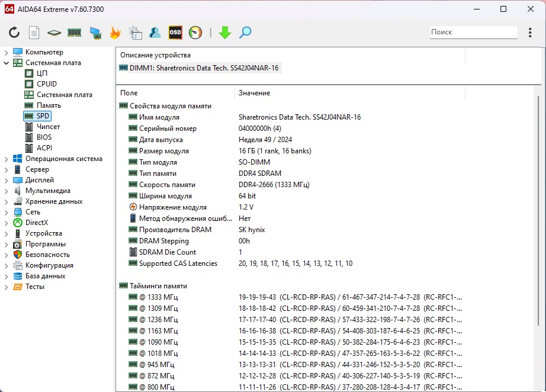Launch the system stability test flame icon
The image size is (546, 392).
point(115,33)
